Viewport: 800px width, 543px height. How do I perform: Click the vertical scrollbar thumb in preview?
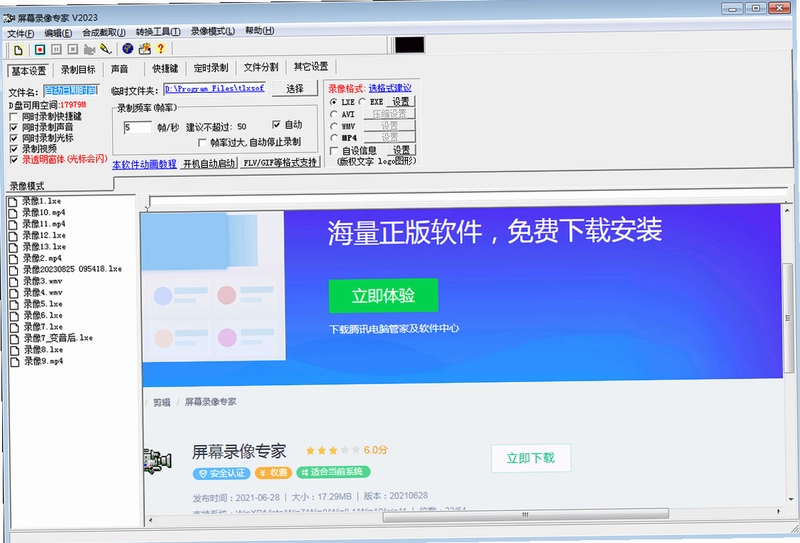(x=788, y=317)
